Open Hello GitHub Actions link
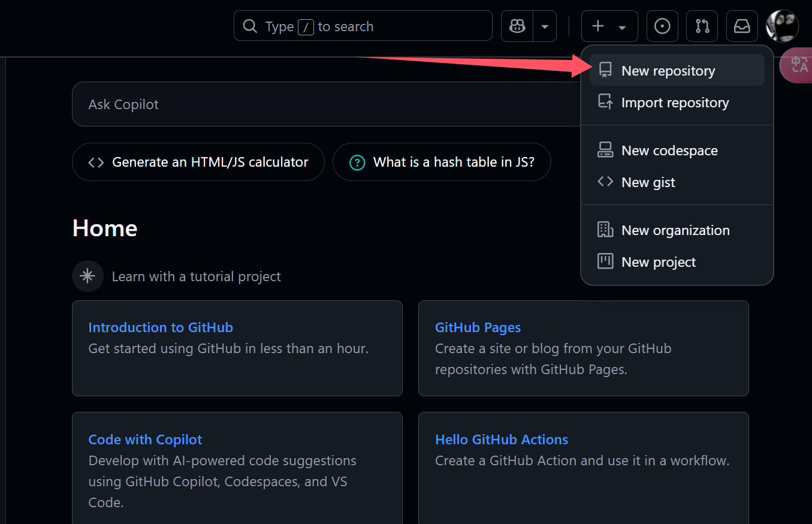Screen dimensions: 812x524 point(502,439)
